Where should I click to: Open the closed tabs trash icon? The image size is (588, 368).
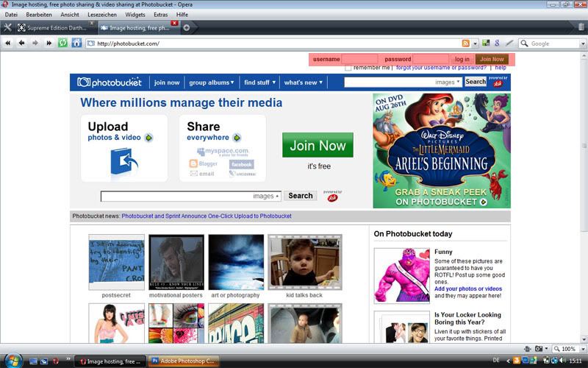(x=581, y=27)
